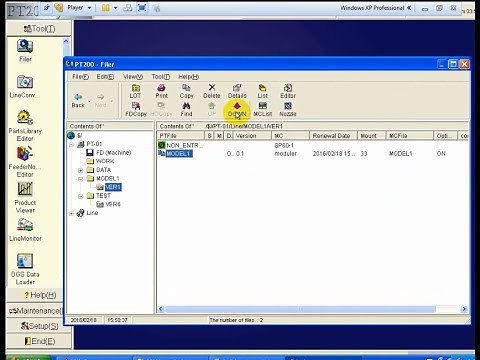Click the End(E) button

[x=39, y=341]
